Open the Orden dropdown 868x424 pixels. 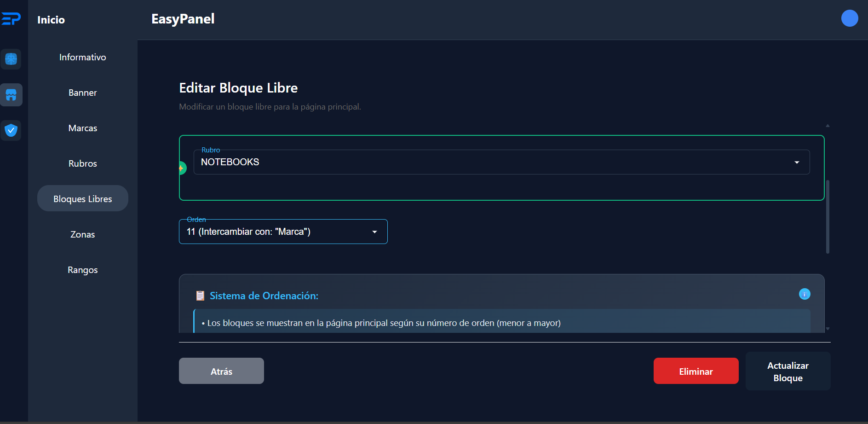point(283,232)
